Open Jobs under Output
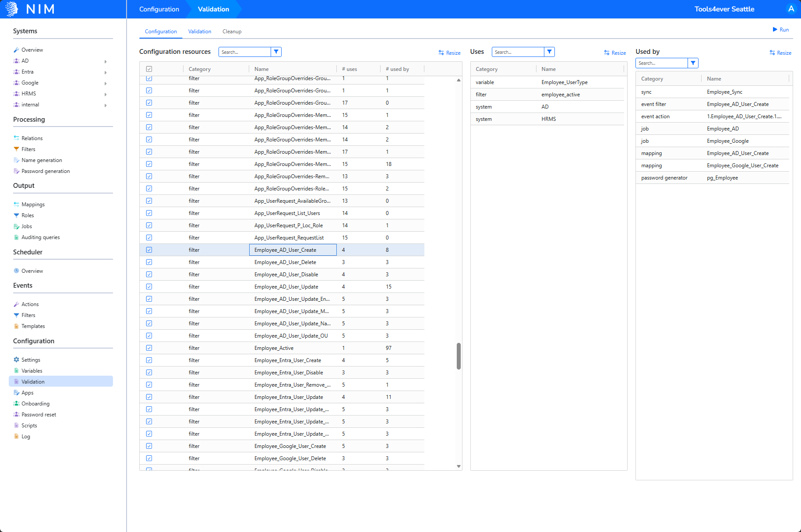The height and width of the screenshot is (532, 801). pyautogui.click(x=27, y=226)
